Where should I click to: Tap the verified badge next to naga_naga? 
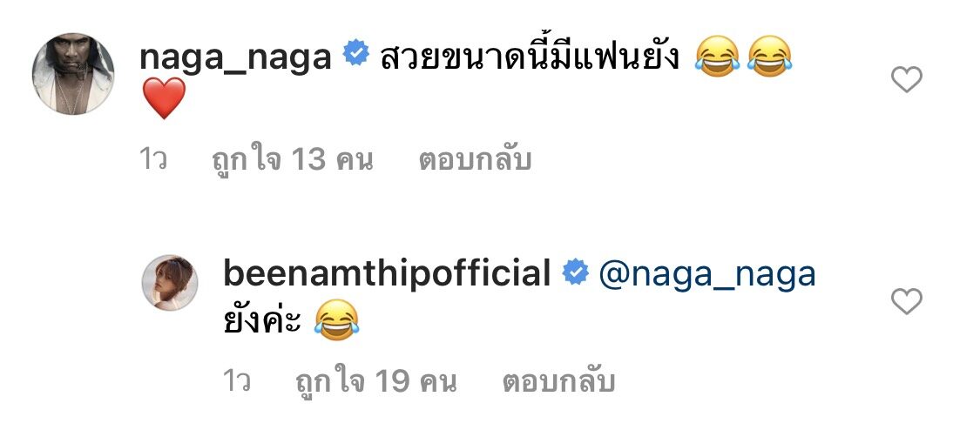click(356, 56)
